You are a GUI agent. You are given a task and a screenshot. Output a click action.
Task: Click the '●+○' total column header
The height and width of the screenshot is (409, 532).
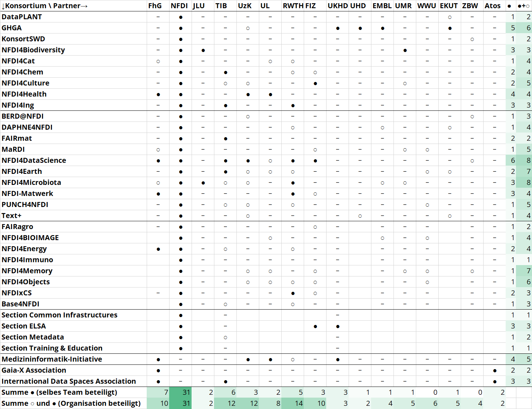click(524, 6)
